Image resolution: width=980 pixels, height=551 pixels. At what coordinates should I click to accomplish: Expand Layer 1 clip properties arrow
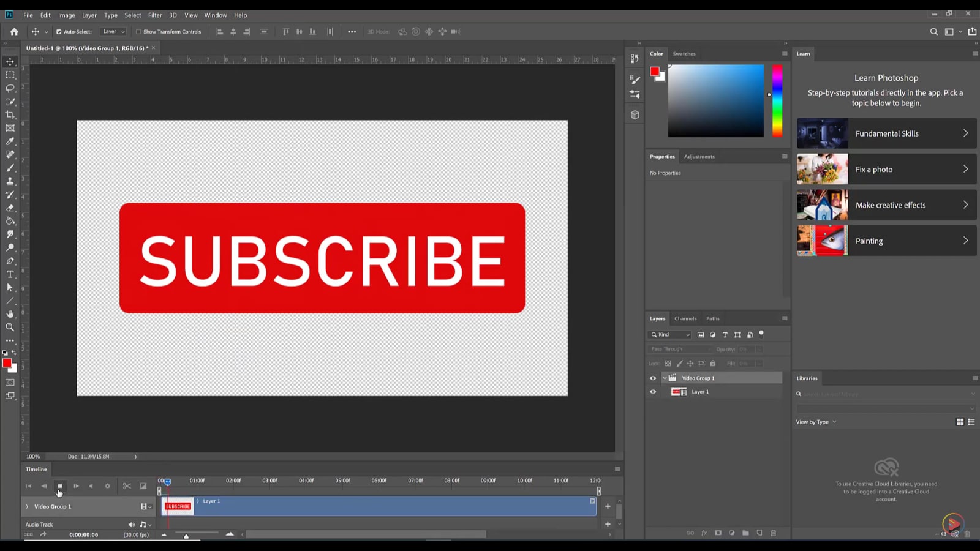click(198, 501)
